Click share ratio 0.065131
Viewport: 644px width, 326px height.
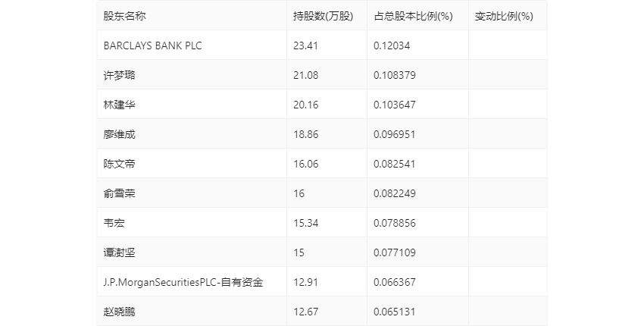[x=395, y=312]
